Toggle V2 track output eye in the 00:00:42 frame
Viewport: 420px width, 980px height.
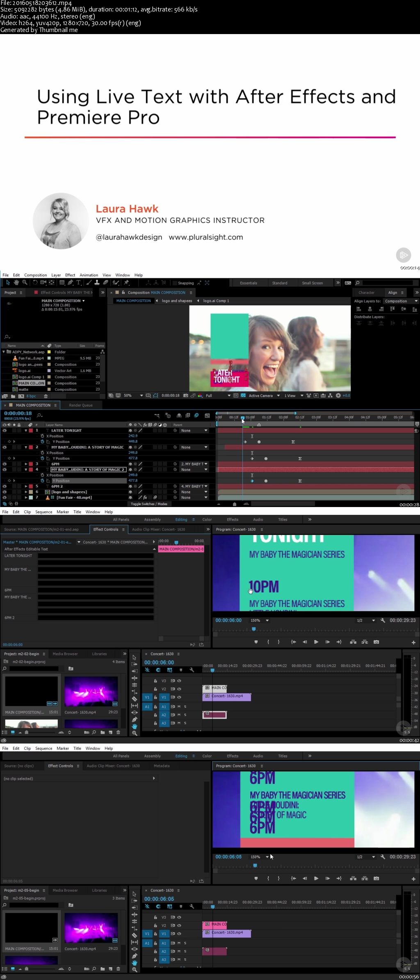179,689
